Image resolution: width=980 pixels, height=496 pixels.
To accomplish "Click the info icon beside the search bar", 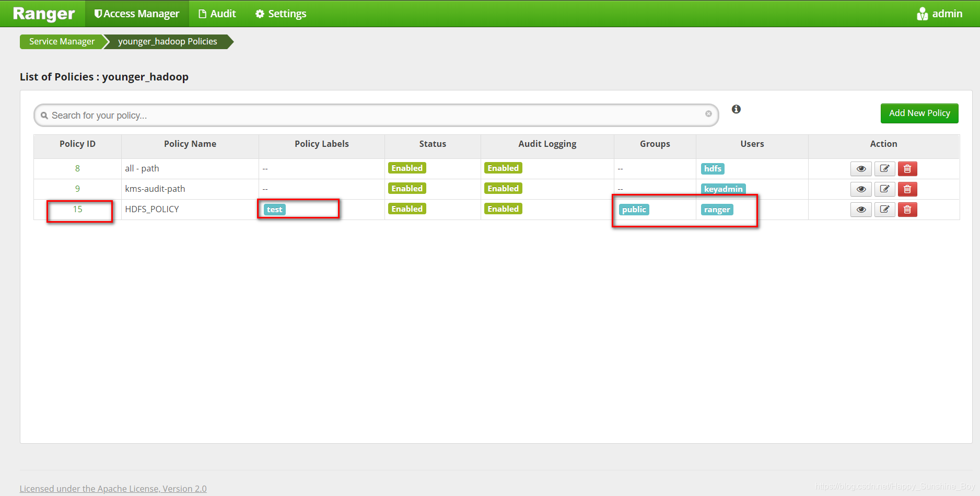I will coord(736,109).
